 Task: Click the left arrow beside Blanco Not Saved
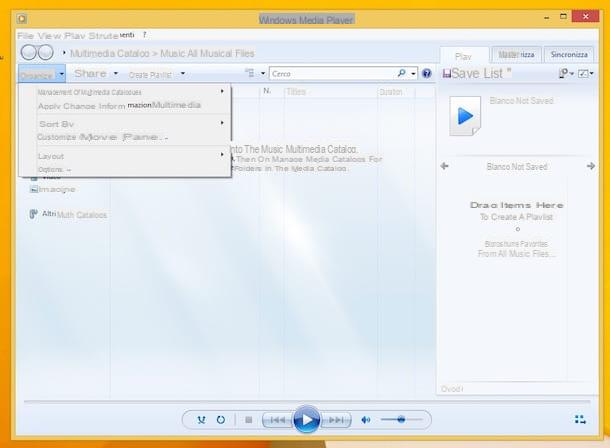445,166
